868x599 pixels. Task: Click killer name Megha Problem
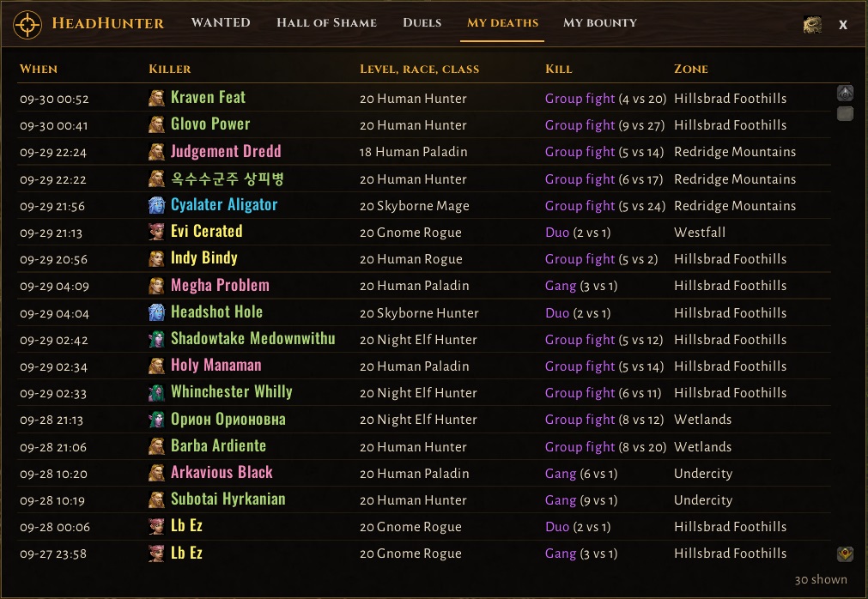[220, 286]
